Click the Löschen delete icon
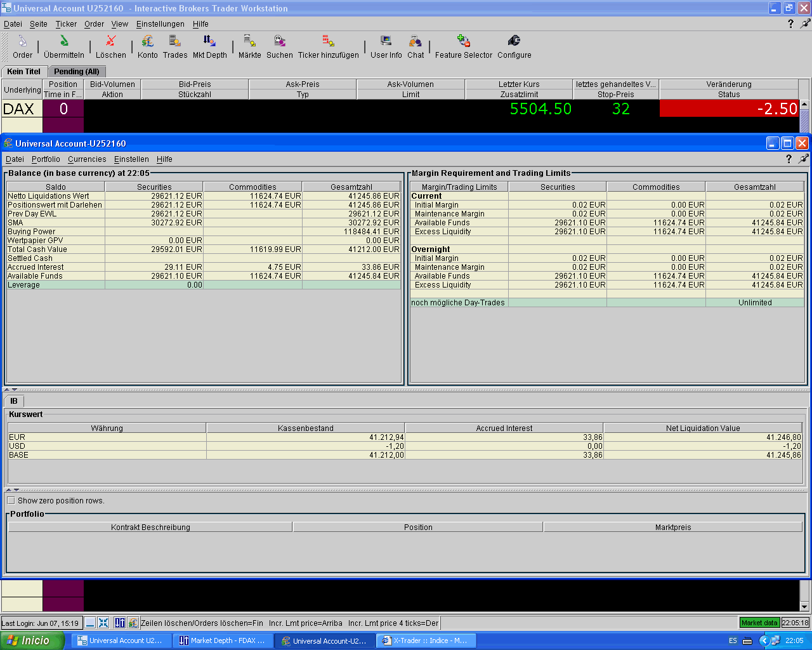The height and width of the screenshot is (650, 812). click(111, 42)
